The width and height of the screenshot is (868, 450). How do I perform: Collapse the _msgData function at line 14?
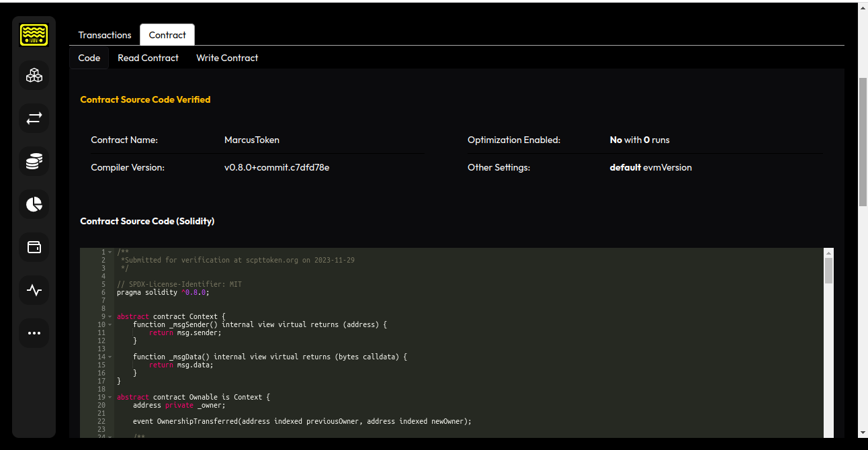coord(110,357)
